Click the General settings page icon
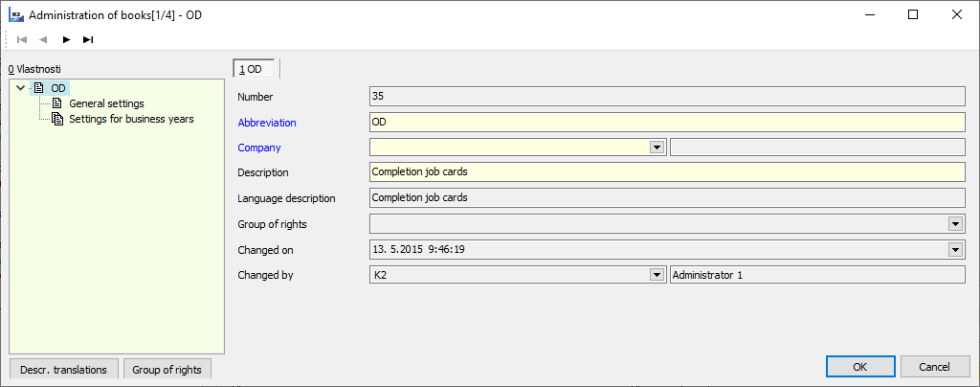This screenshot has height=387, width=980. tap(57, 103)
